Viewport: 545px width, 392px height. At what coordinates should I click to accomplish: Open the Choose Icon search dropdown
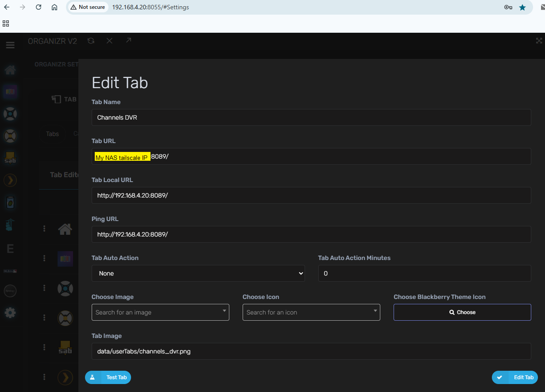click(311, 312)
